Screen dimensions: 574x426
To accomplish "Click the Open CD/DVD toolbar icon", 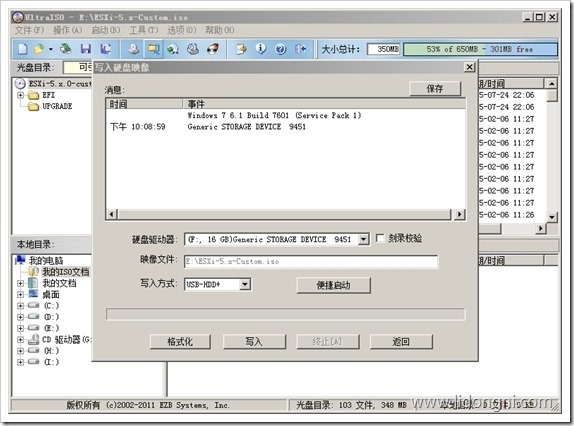I will [x=66, y=49].
